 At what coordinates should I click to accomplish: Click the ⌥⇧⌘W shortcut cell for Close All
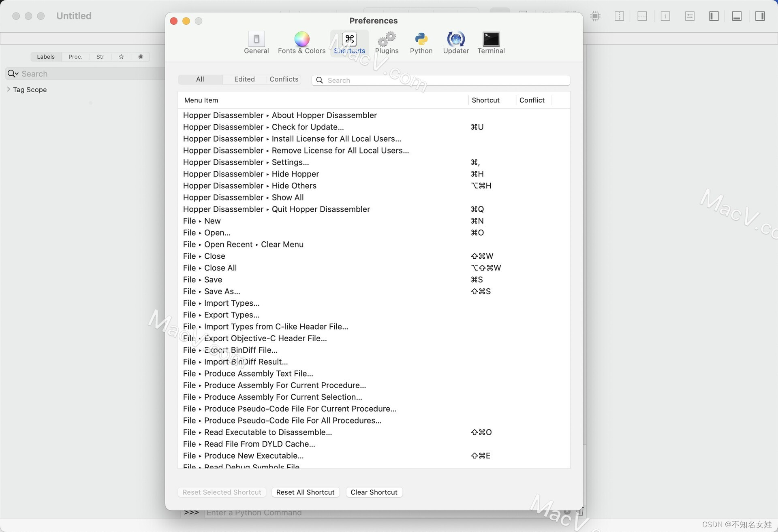click(x=486, y=268)
